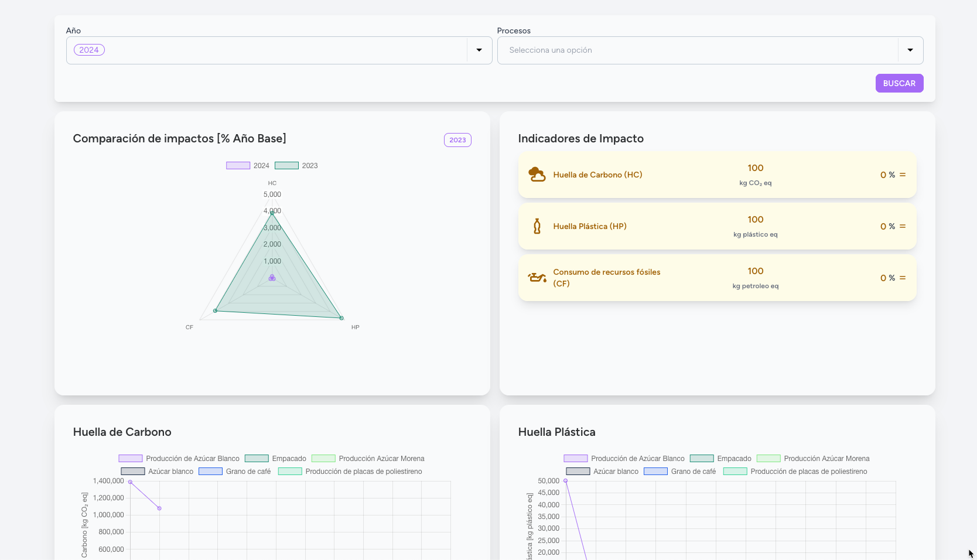Click 'Huella de Carbono (HC)' indicator label

coord(597,175)
